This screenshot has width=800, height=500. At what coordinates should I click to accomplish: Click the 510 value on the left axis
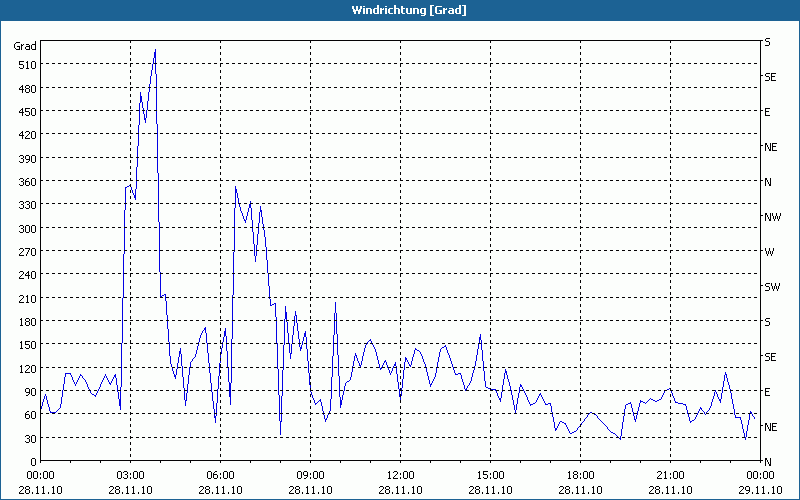click(28, 65)
